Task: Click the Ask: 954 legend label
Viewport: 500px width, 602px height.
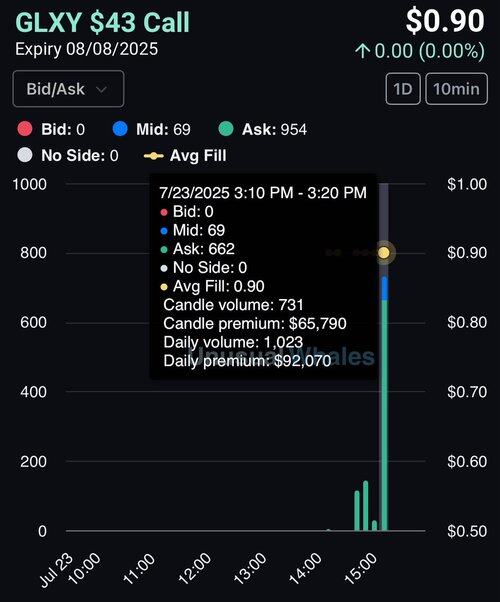Action: 274,129
